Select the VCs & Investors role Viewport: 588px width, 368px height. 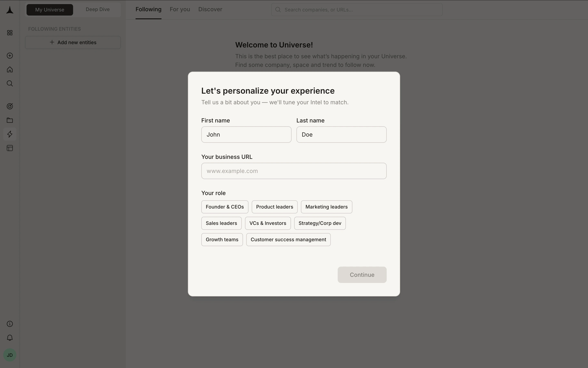pyautogui.click(x=268, y=223)
